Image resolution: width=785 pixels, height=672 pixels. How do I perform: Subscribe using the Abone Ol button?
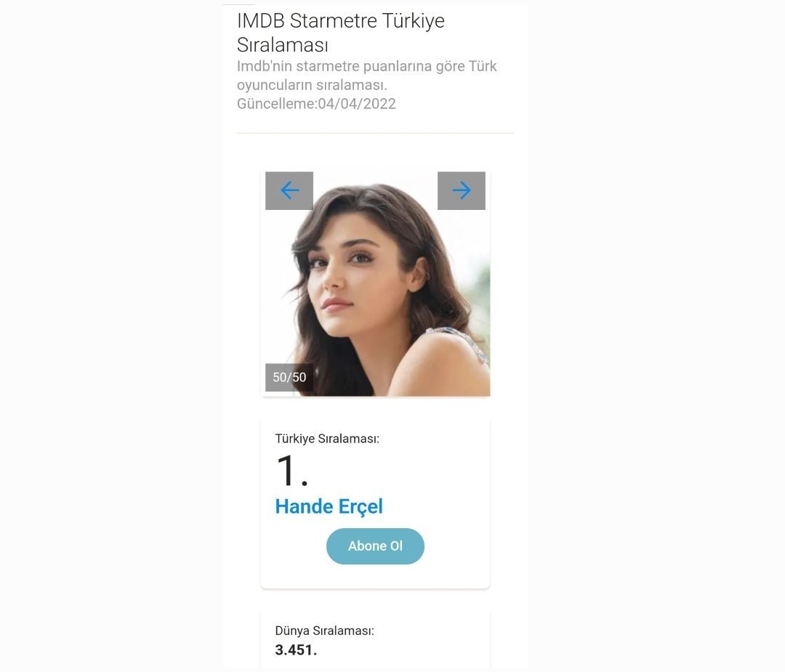[x=375, y=546]
